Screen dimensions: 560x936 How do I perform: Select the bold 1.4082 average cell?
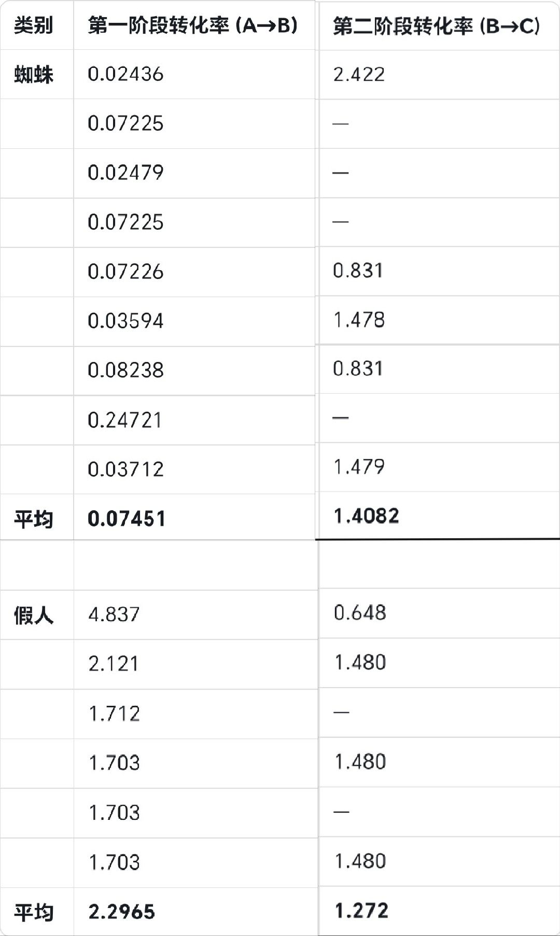click(x=366, y=516)
